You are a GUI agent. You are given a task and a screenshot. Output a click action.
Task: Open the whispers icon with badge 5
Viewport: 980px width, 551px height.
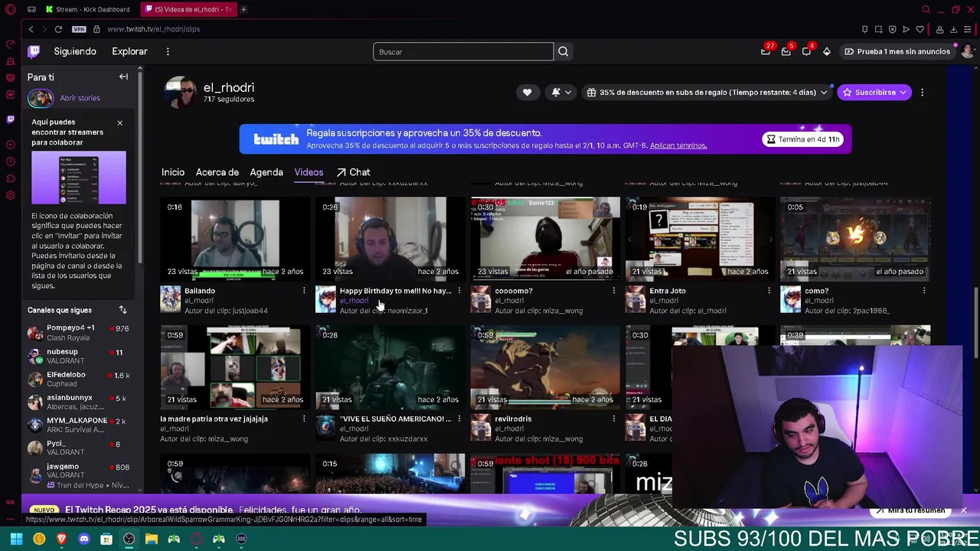point(786,51)
